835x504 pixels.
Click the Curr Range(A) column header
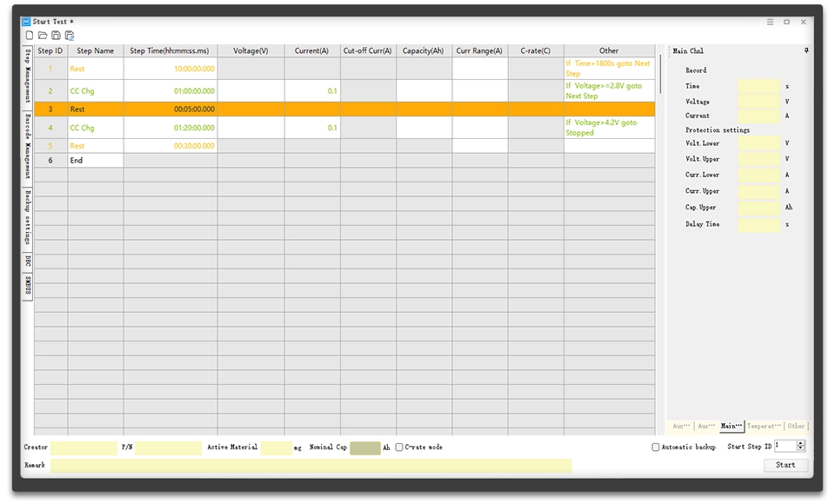pos(480,50)
